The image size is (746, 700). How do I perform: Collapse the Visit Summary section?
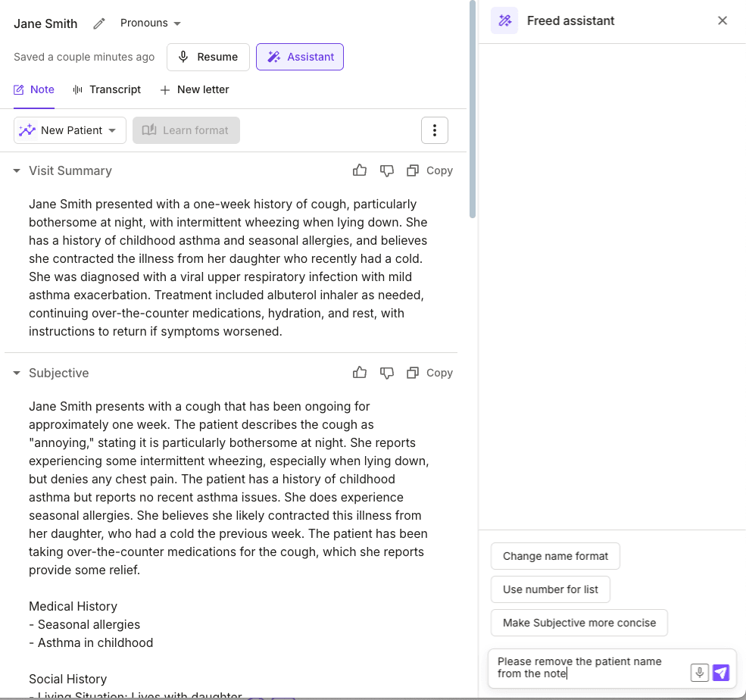pyautogui.click(x=17, y=171)
